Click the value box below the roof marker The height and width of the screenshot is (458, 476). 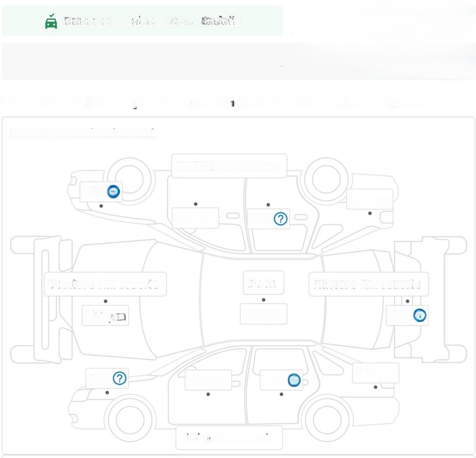tap(263, 314)
